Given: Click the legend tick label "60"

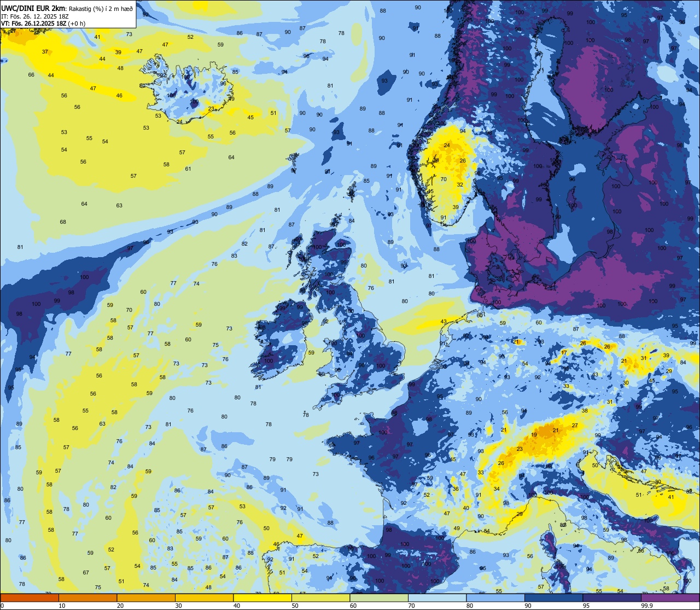Looking at the screenshot, I should 353,606.
